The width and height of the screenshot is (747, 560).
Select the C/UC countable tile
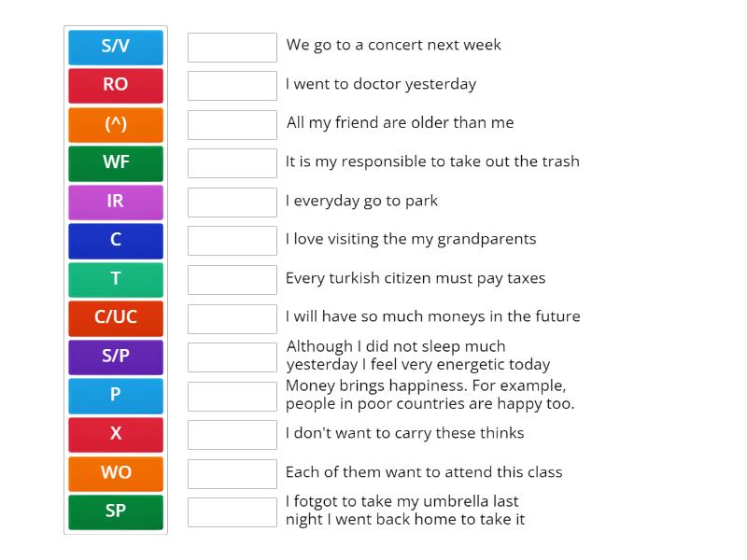115,317
